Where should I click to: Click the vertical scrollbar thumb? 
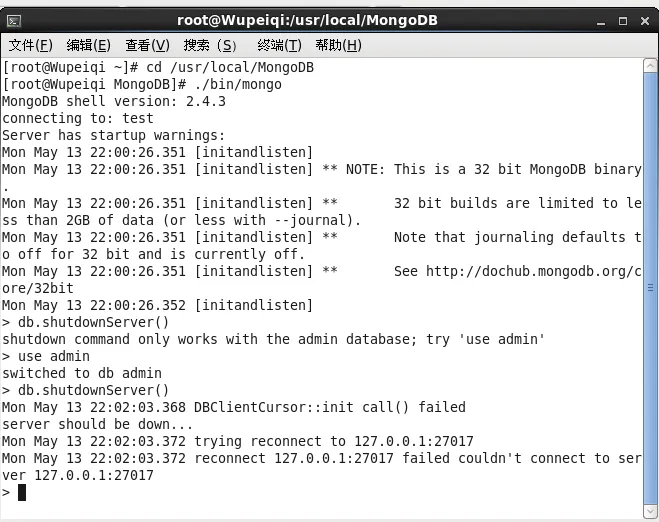coord(650,288)
